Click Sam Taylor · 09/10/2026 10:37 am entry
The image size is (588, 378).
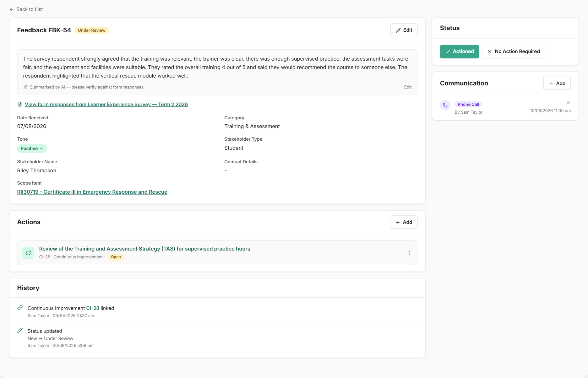click(61, 316)
